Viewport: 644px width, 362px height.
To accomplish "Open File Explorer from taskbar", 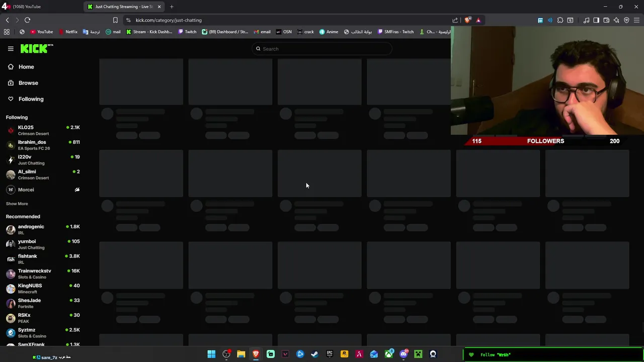I will 241,354.
